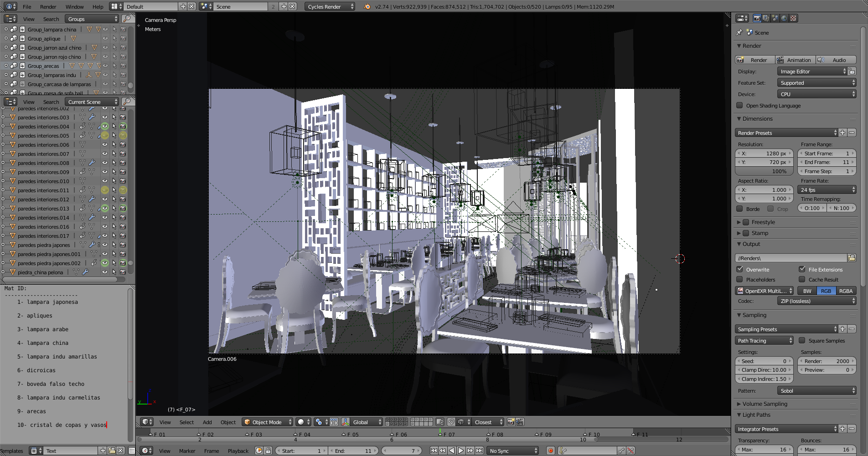The image size is (868, 456).
Task: Open the Render menu in top bar
Action: click(48, 7)
